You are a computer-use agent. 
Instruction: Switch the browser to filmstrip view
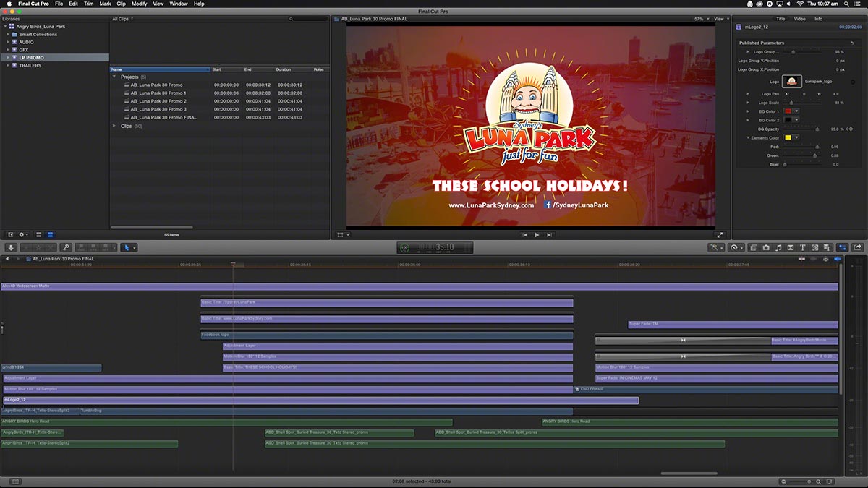39,234
